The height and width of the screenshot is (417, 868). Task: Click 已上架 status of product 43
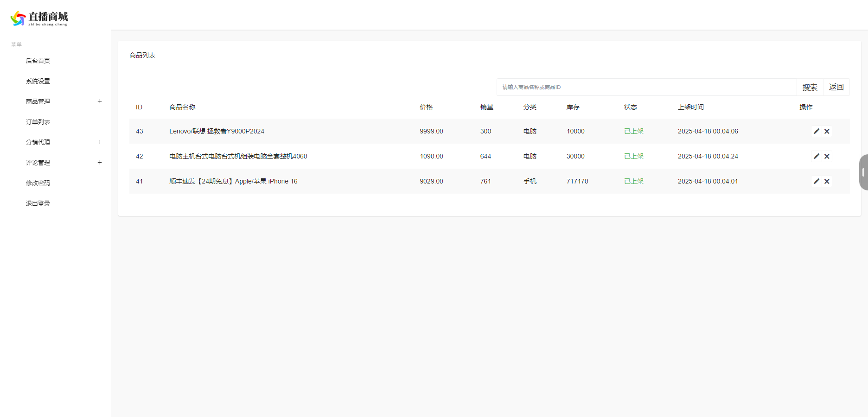634,131
